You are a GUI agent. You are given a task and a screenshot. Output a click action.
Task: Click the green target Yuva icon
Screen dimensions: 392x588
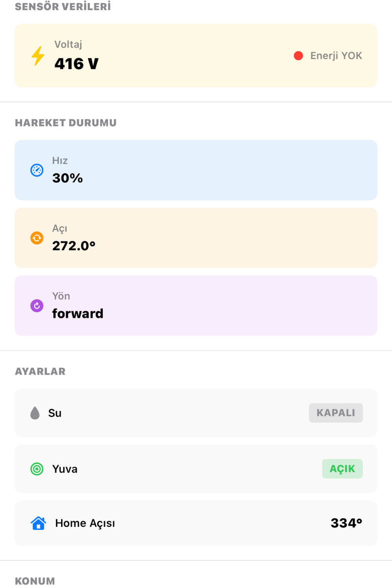pos(37,469)
